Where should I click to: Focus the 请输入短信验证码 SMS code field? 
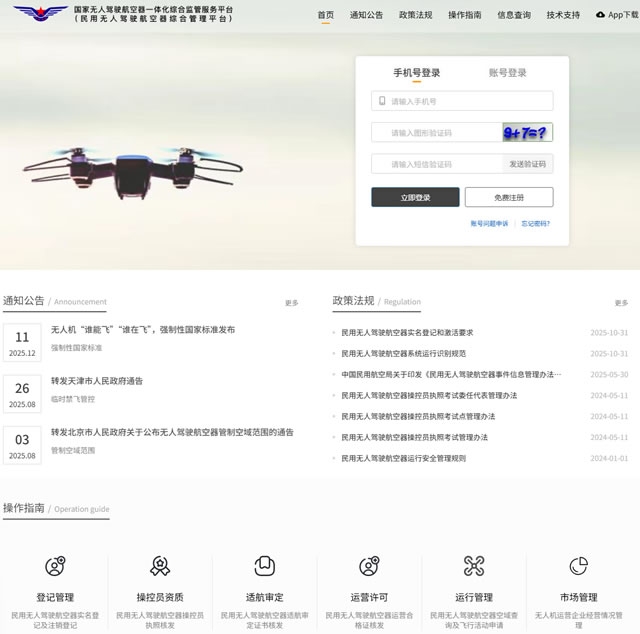coord(437,164)
